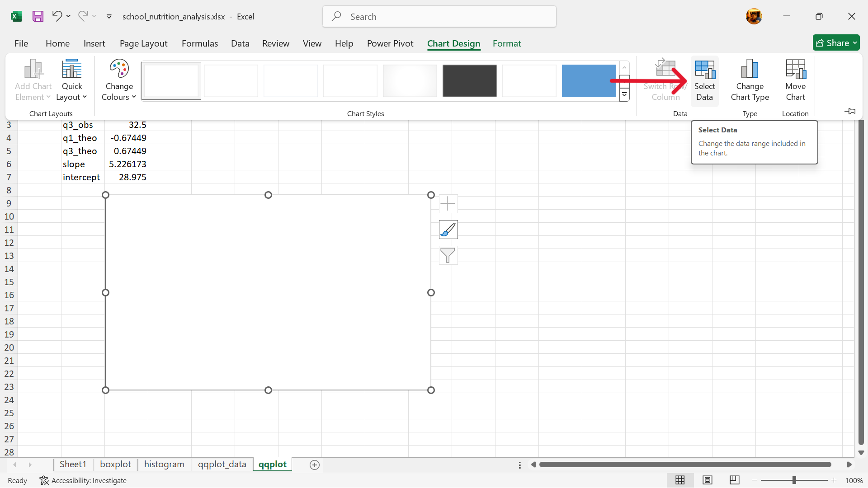This screenshot has width=868, height=488.
Task: Switch to Normal view icon
Action: pos(680,480)
